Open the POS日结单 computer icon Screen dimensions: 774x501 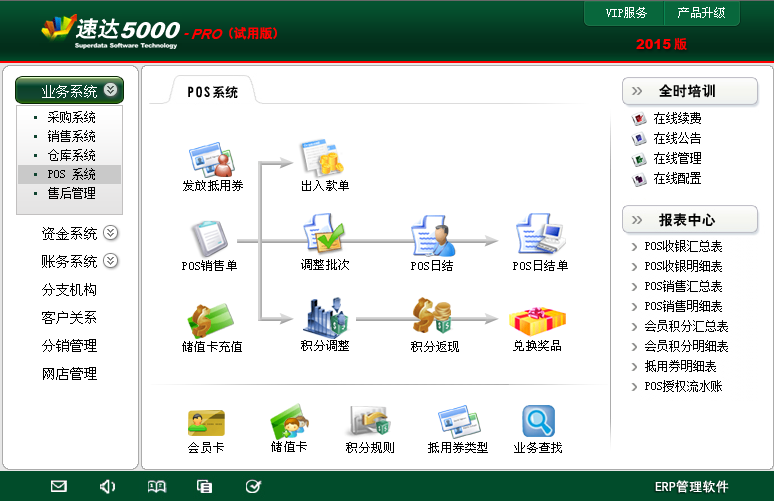click(x=540, y=234)
